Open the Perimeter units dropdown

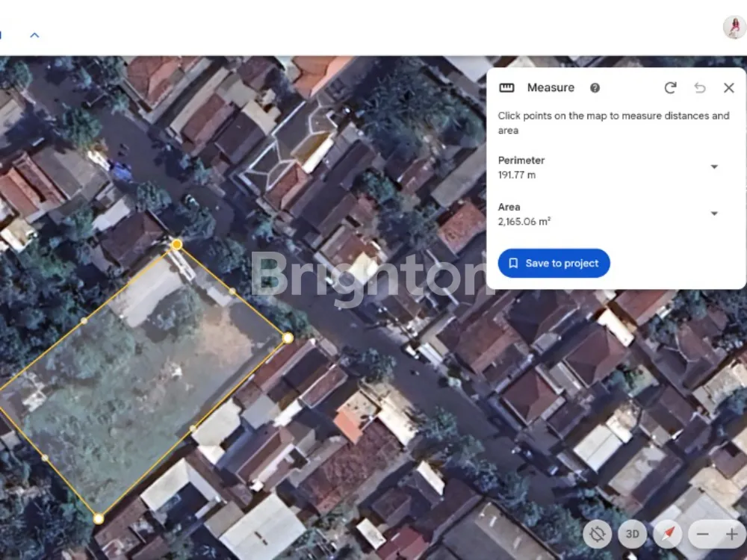click(714, 167)
